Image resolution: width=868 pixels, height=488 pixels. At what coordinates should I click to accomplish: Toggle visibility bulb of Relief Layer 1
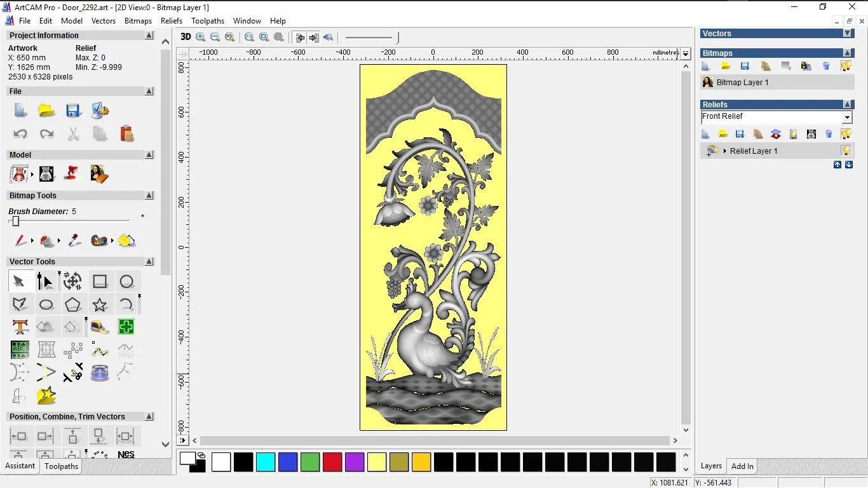point(846,151)
